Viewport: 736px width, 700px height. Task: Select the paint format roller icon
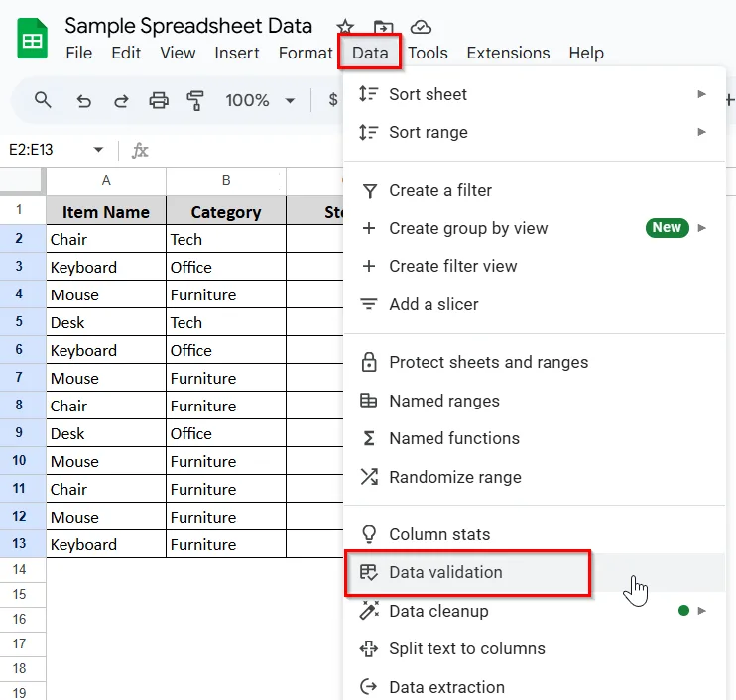pyautogui.click(x=195, y=100)
